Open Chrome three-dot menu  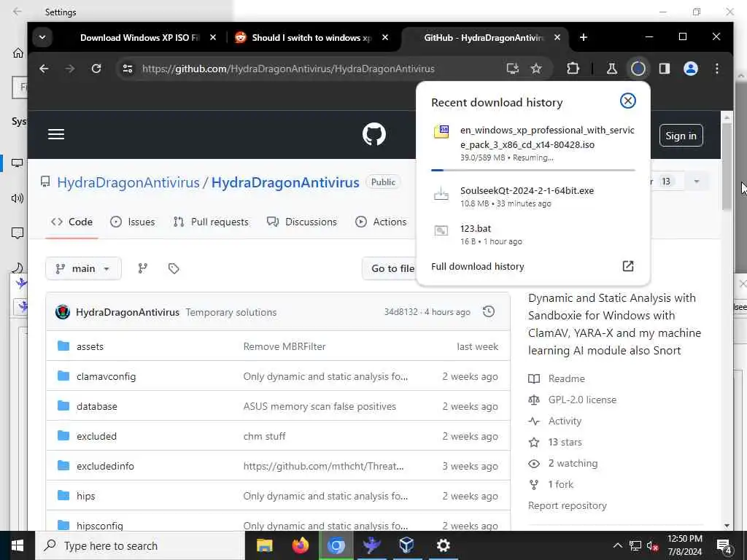point(716,69)
